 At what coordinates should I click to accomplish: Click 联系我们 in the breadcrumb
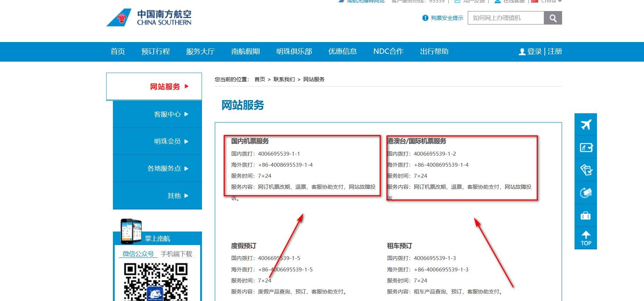pos(284,79)
